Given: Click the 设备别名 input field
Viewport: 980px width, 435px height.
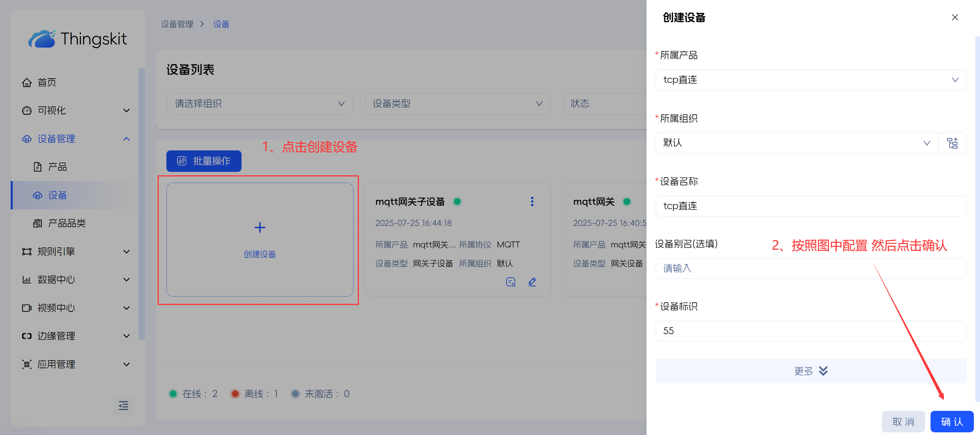Looking at the screenshot, I should tap(810, 269).
